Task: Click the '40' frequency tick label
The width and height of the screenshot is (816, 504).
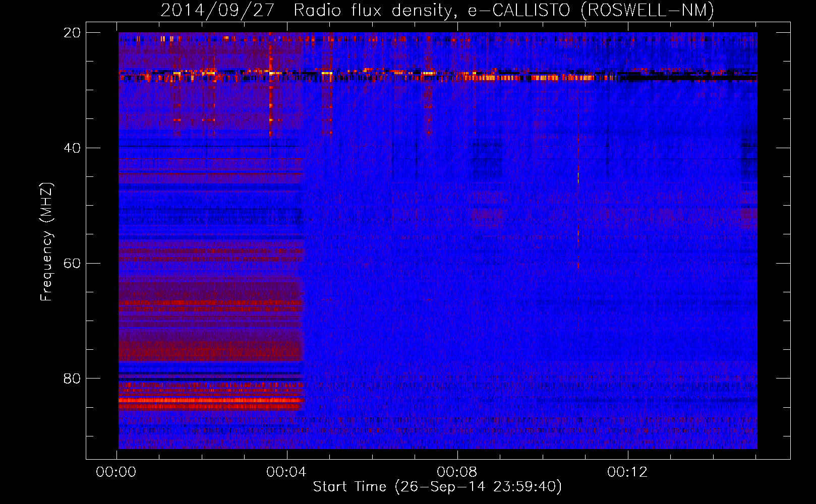Action: pos(72,148)
